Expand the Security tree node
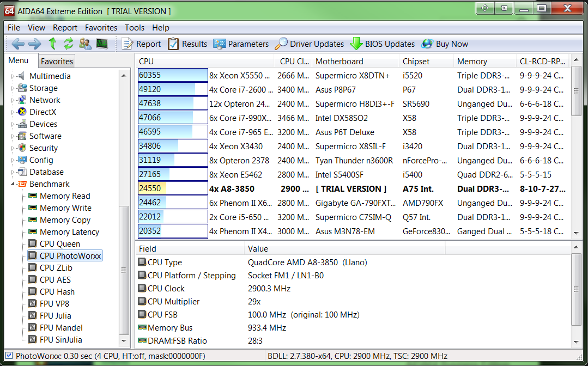This screenshot has width=588, height=366. click(x=13, y=148)
